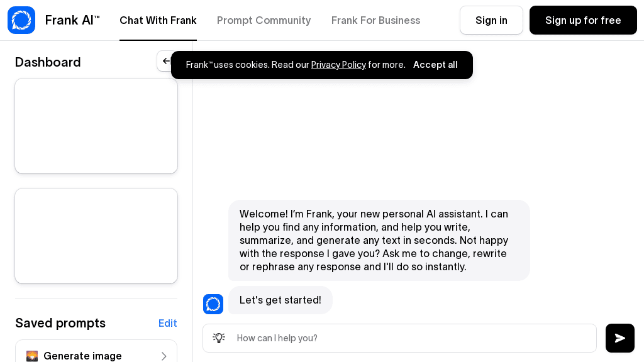This screenshot has width=644, height=362.
Task: Open the Frank For Business tab
Action: [x=375, y=20]
